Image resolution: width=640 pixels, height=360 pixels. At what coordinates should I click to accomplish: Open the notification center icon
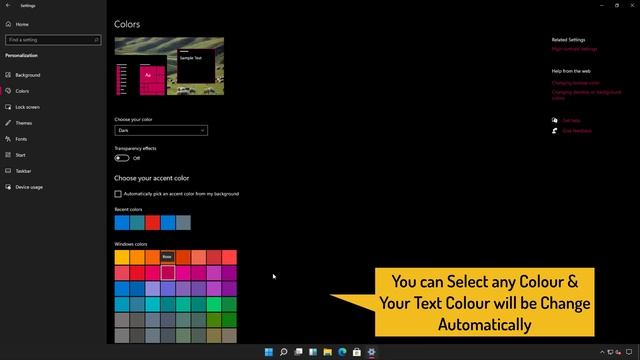pyautogui.click(x=629, y=352)
